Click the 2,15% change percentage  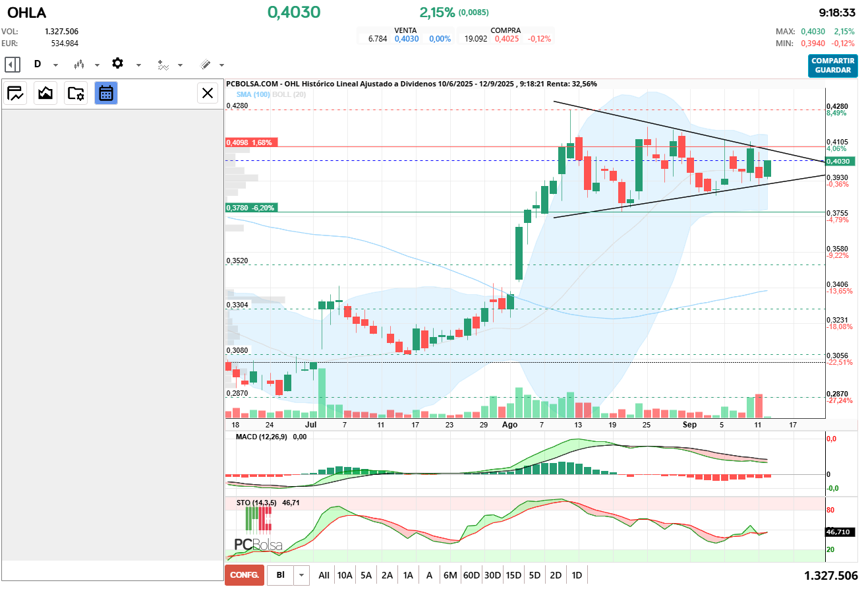[x=437, y=13]
